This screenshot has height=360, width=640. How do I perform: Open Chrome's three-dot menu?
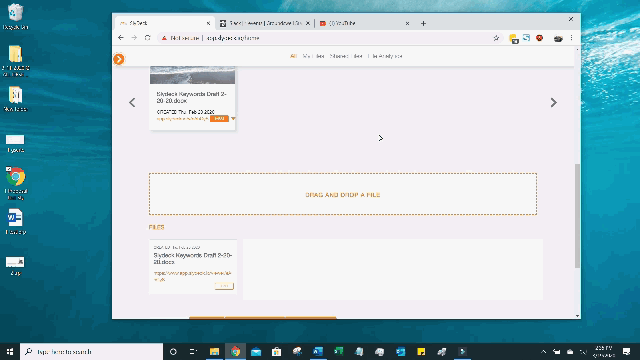[x=571, y=38]
